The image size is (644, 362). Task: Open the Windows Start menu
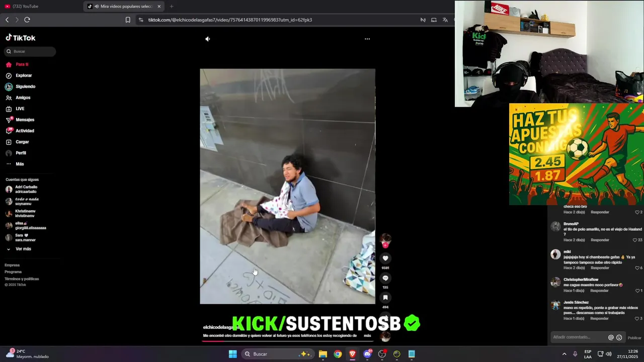(x=232, y=354)
